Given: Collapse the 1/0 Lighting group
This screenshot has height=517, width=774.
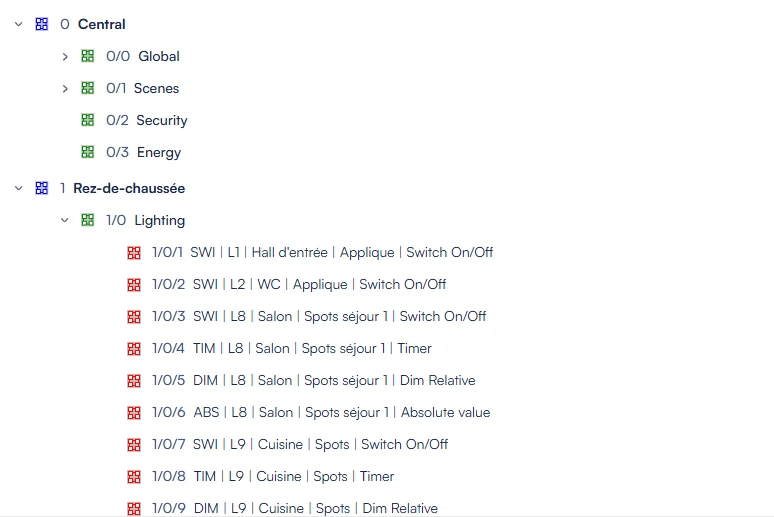Looking at the screenshot, I should pyautogui.click(x=65, y=220).
